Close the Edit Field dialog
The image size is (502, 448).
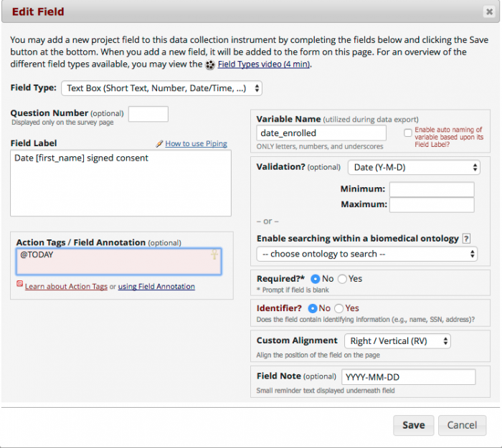(488, 11)
